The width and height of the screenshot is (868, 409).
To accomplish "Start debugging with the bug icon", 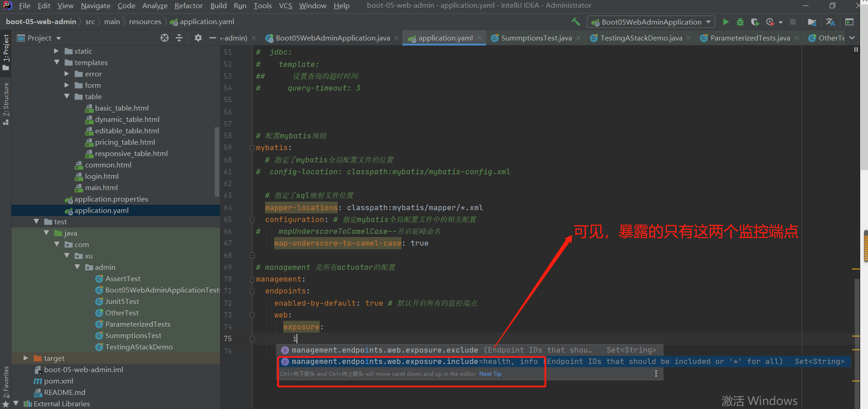I will [x=740, y=22].
